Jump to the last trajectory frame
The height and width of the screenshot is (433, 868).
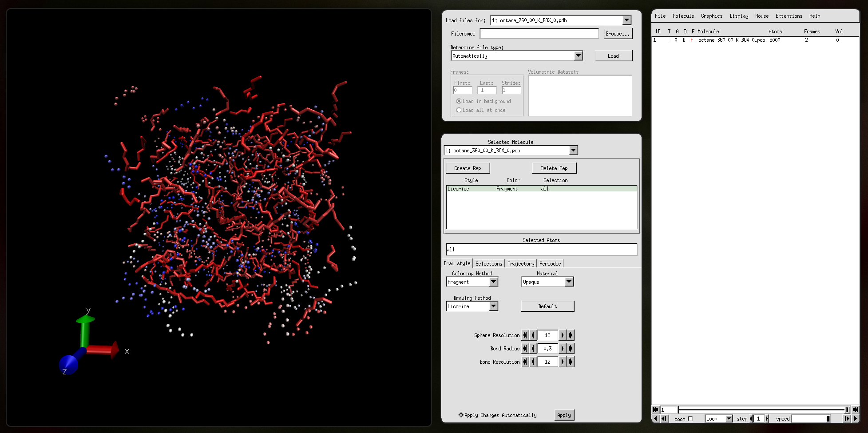[855, 409]
